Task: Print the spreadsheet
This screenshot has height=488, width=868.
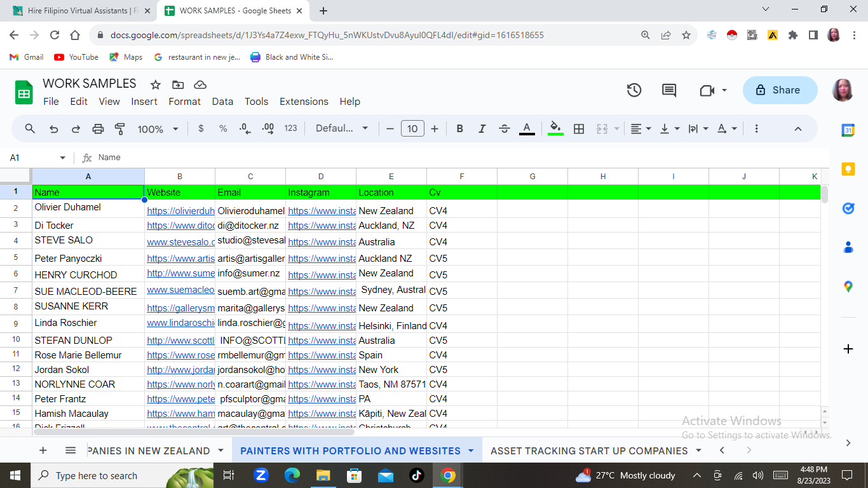Action: 98,129
